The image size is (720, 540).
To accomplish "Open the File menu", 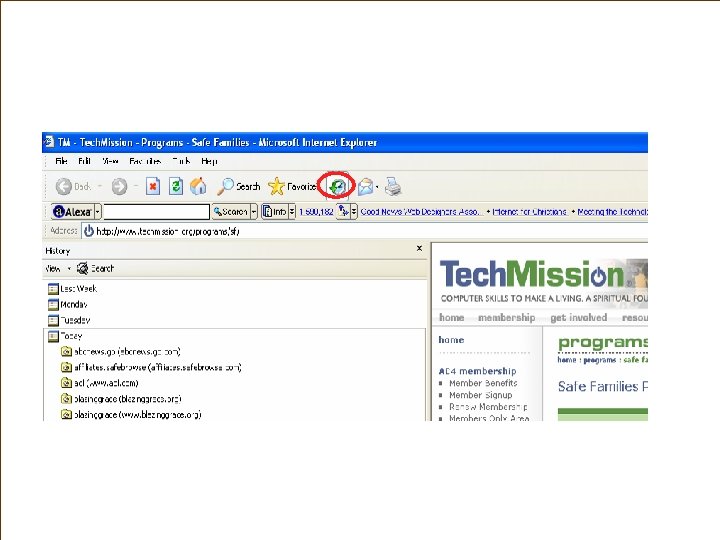I will pyautogui.click(x=61, y=161).
